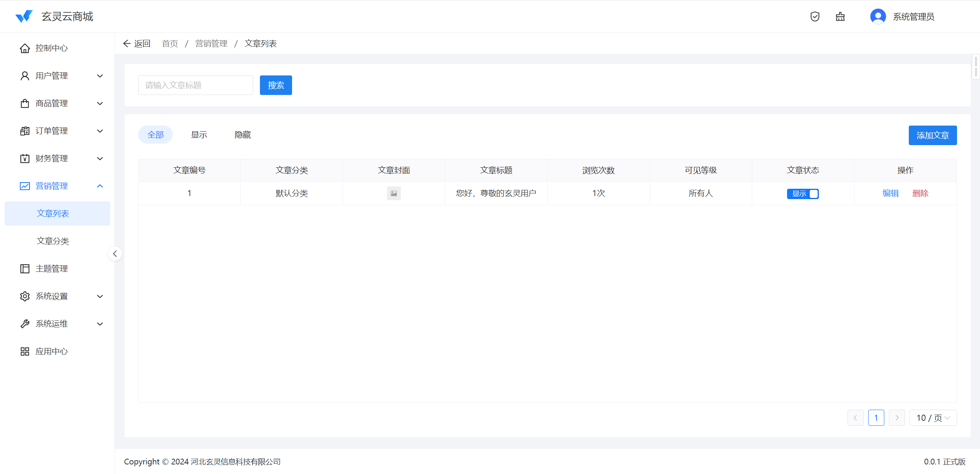
Task: Click the shield security icon in header
Action: tap(815, 16)
